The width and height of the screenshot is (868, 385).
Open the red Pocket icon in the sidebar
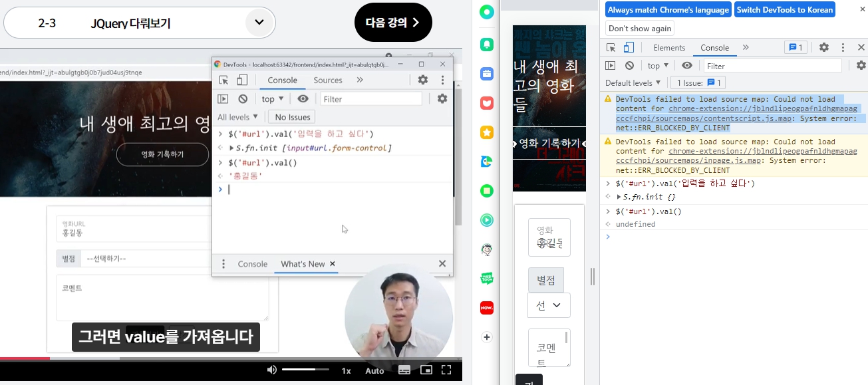tap(488, 103)
